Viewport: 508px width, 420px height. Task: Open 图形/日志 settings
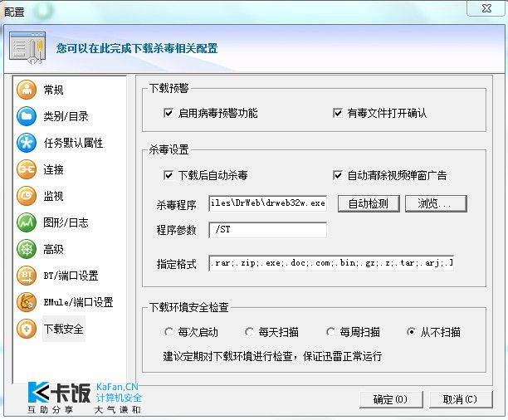(x=66, y=222)
